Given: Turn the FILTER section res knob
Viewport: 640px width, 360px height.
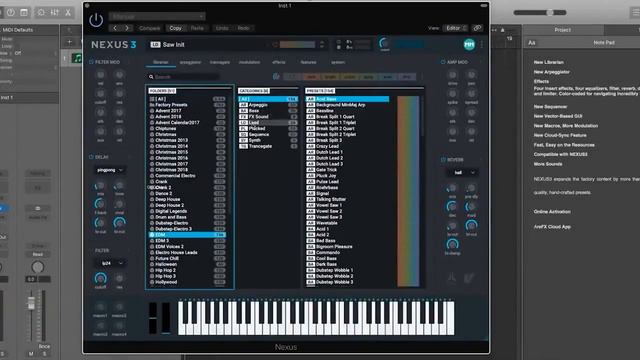Looking at the screenshot, I should (x=119, y=278).
